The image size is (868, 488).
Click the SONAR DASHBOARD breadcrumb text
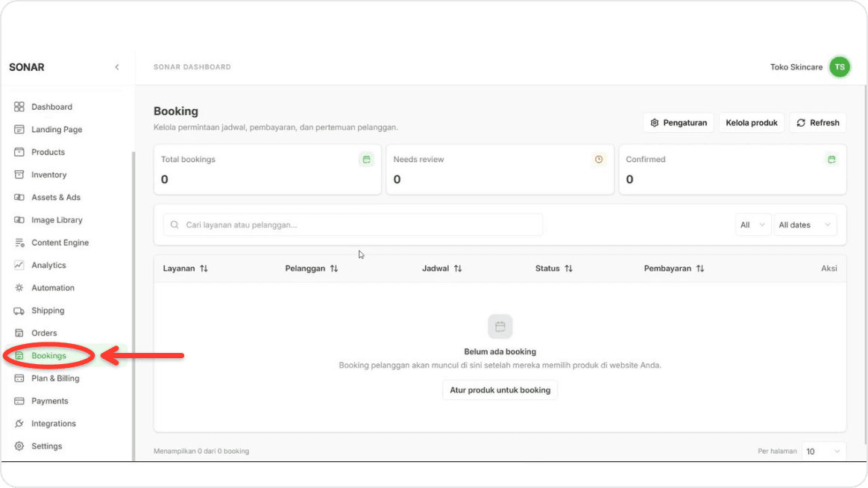pos(192,67)
